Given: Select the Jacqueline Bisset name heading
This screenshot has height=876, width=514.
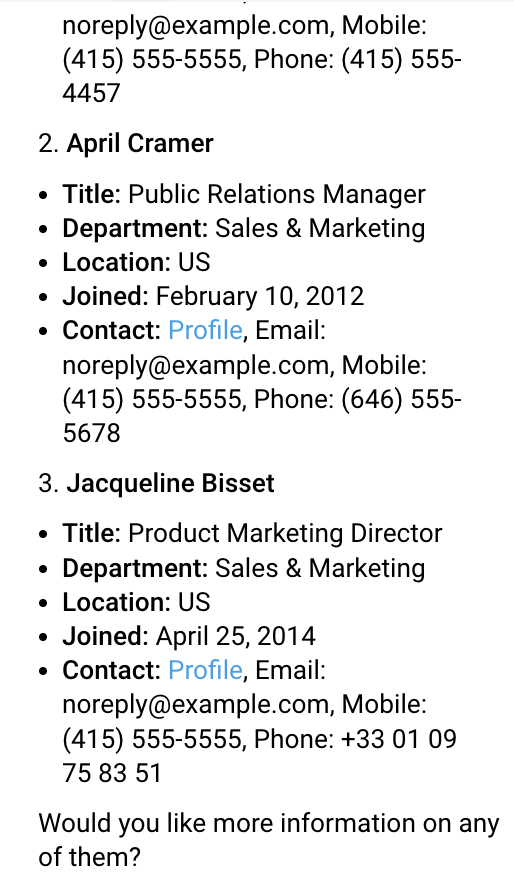Looking at the screenshot, I should tap(170, 483).
